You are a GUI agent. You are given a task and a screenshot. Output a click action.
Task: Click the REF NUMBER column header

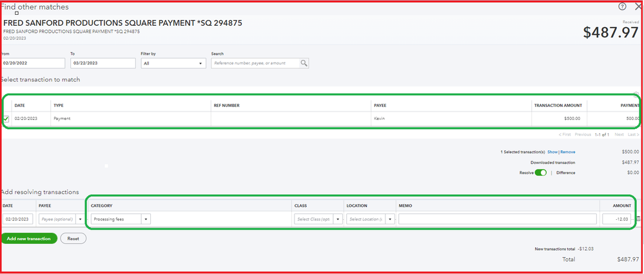tap(227, 106)
